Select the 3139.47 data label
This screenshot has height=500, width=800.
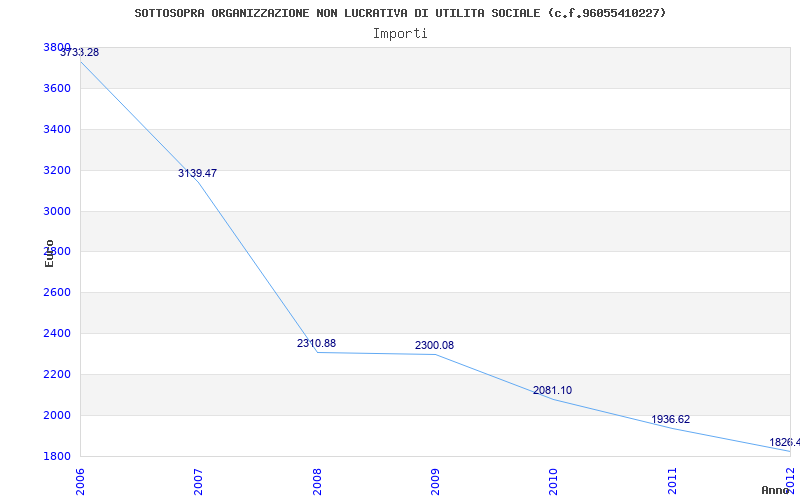pos(197,173)
